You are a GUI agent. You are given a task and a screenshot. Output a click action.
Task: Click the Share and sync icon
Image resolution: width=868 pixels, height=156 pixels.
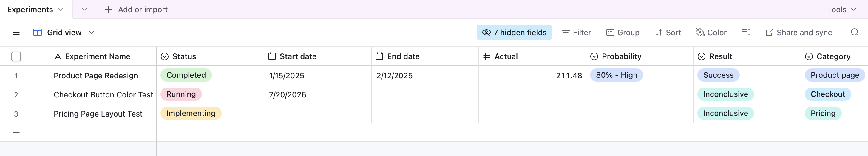pos(769,32)
